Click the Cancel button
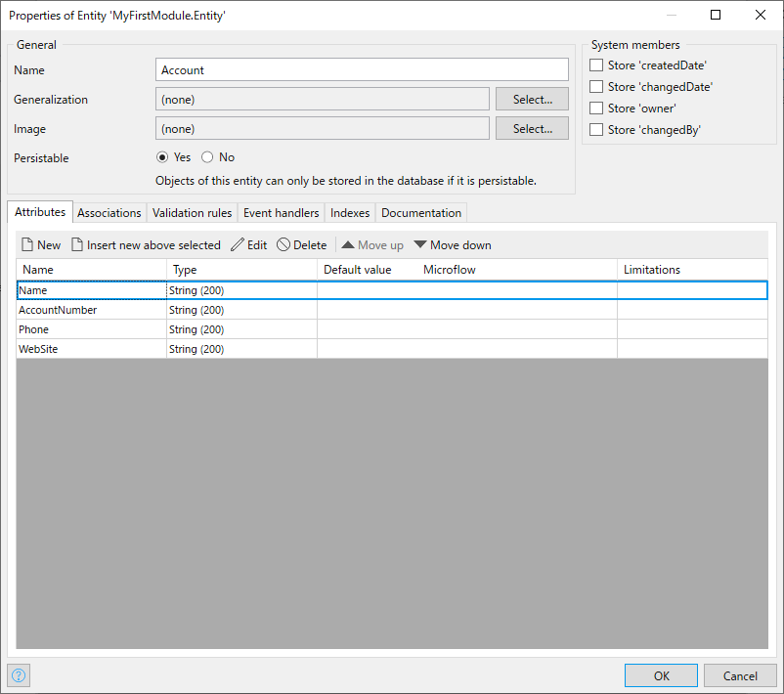This screenshot has height=694, width=784. pos(740,676)
